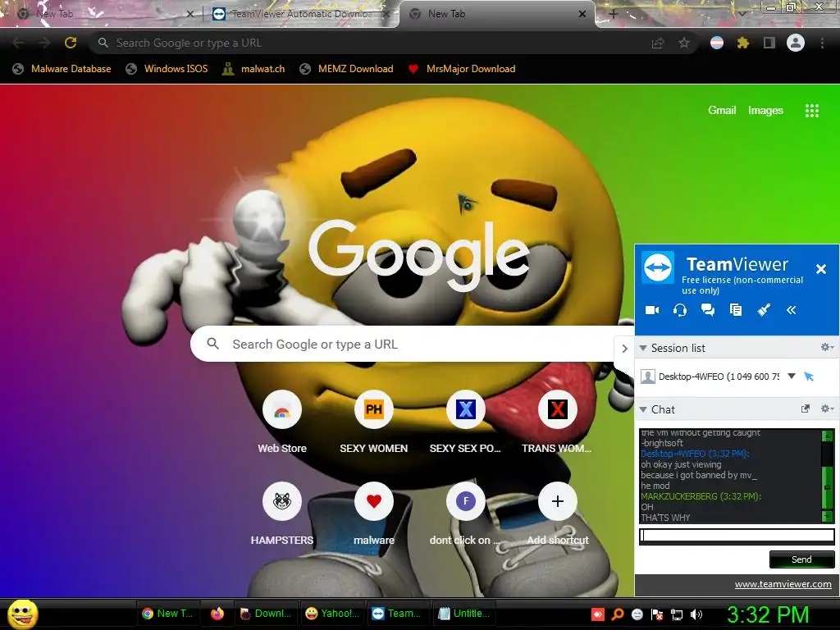Open the Chrome Extensions puzzle menu
840x630 pixels.
click(x=742, y=43)
